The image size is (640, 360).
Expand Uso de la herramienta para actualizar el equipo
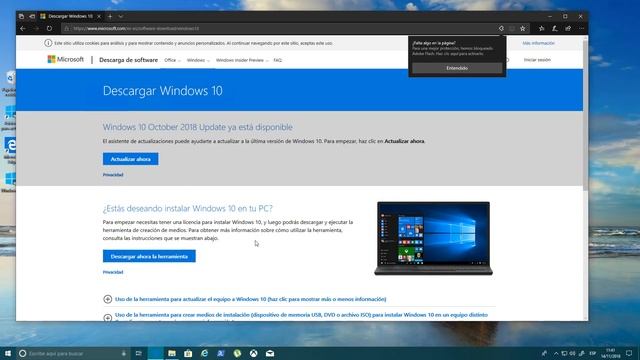pyautogui.click(x=250, y=299)
